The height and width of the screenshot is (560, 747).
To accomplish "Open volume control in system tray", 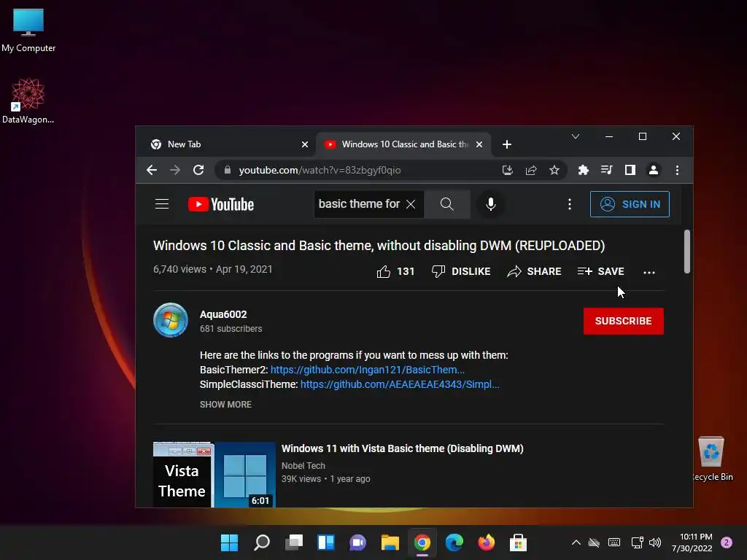I will 655,542.
